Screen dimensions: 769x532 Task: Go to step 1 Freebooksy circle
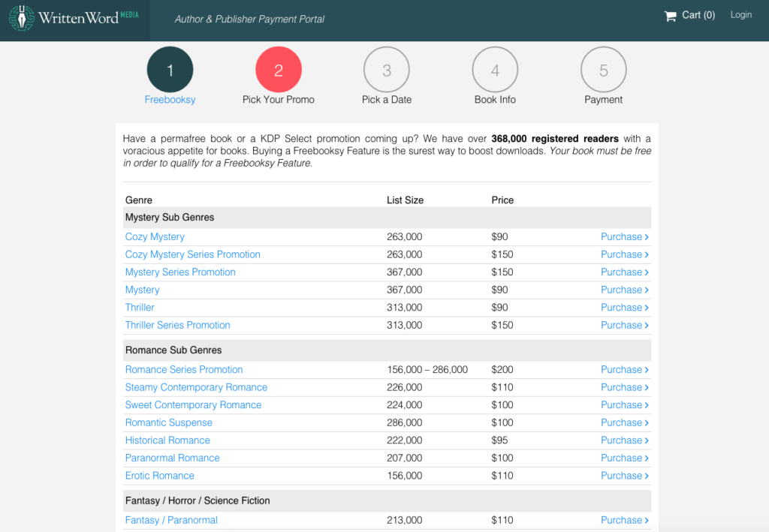(170, 70)
